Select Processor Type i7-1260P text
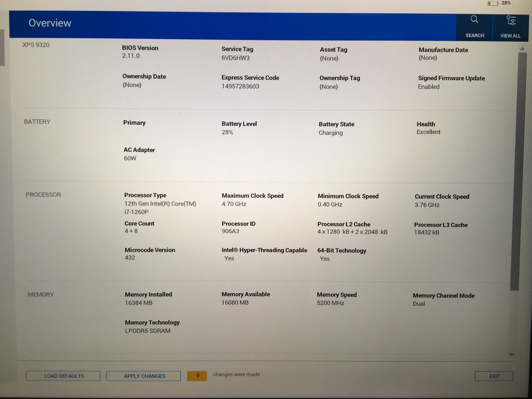 (x=136, y=212)
